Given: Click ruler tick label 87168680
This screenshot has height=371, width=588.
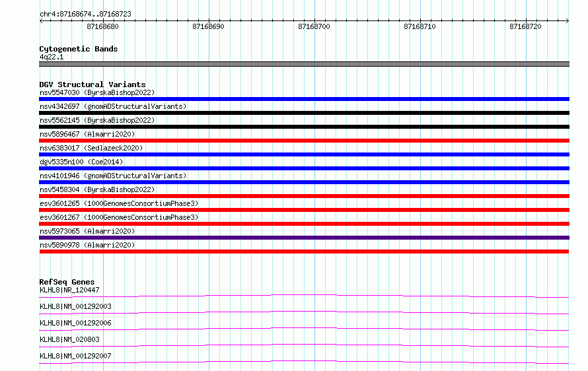Looking at the screenshot, I should 102,26.
